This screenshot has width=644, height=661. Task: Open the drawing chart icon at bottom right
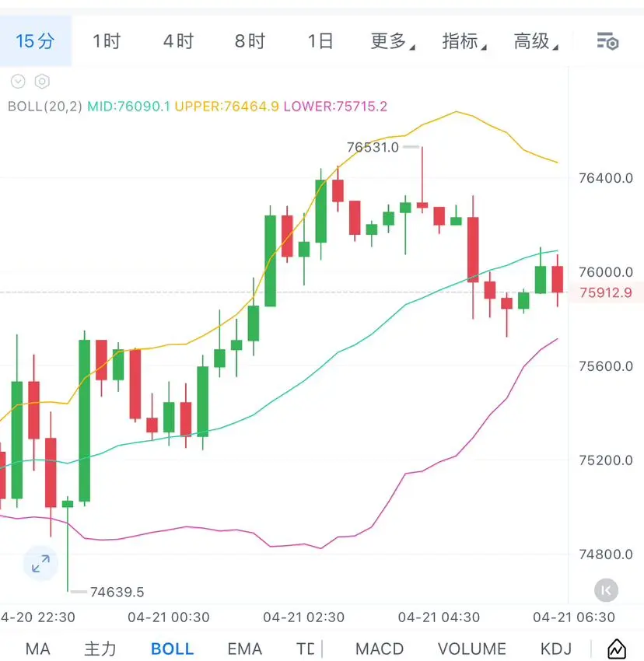point(617,649)
